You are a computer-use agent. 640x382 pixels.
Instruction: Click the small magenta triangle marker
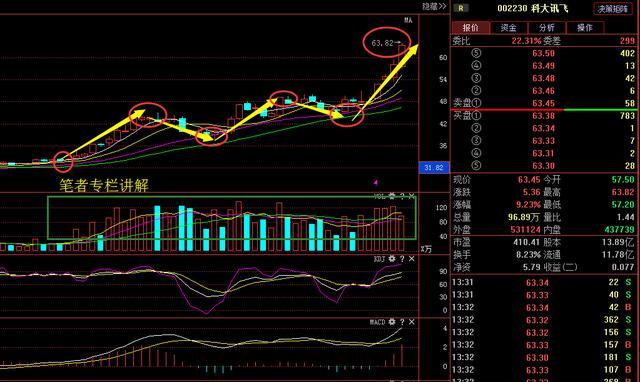pyautogui.click(x=376, y=182)
